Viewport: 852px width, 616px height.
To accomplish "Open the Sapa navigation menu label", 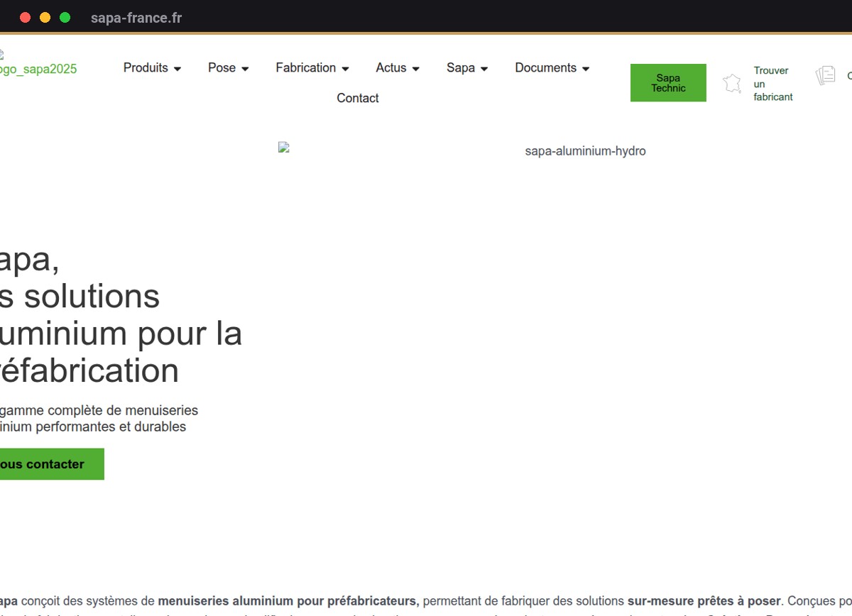I will click(461, 67).
